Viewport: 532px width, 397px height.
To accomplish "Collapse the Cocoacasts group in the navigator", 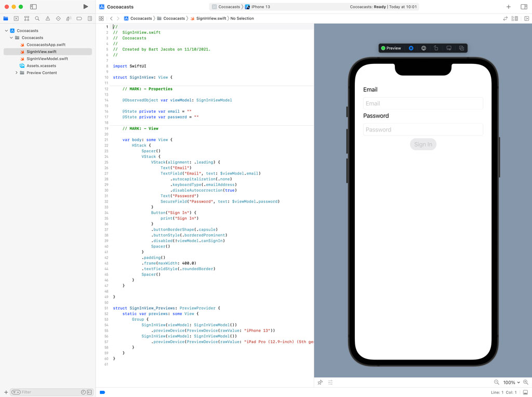I will click(x=11, y=37).
